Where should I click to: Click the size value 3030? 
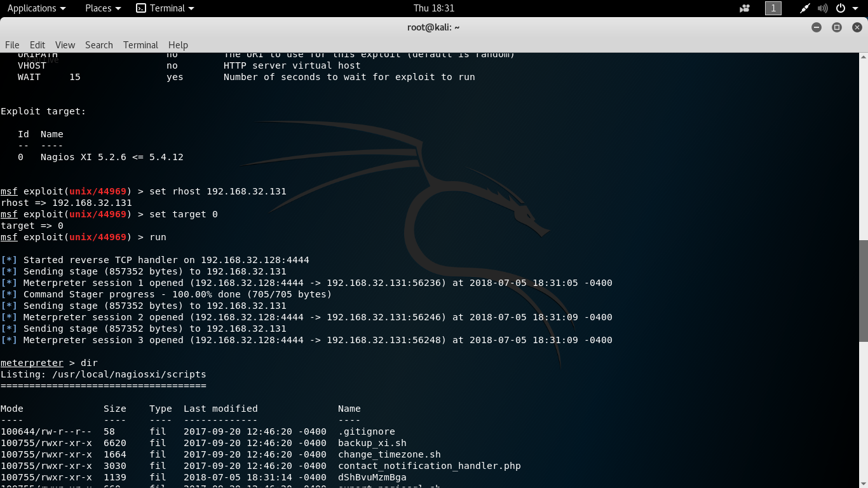pyautogui.click(x=115, y=466)
